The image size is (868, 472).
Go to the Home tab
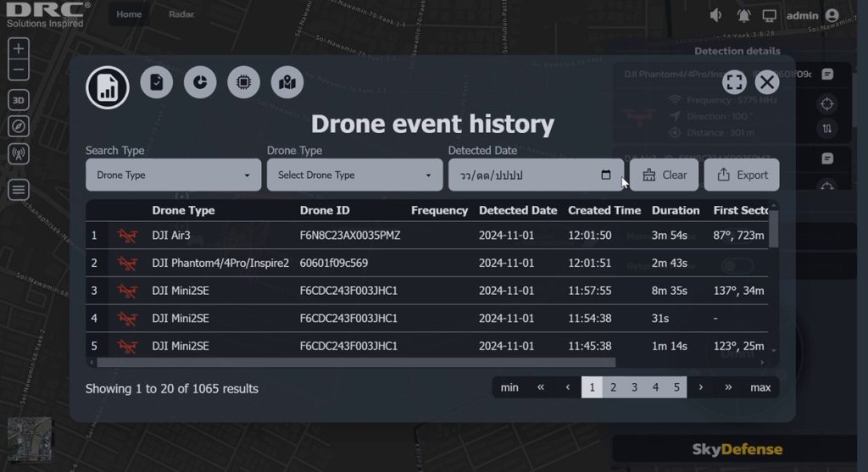(129, 14)
